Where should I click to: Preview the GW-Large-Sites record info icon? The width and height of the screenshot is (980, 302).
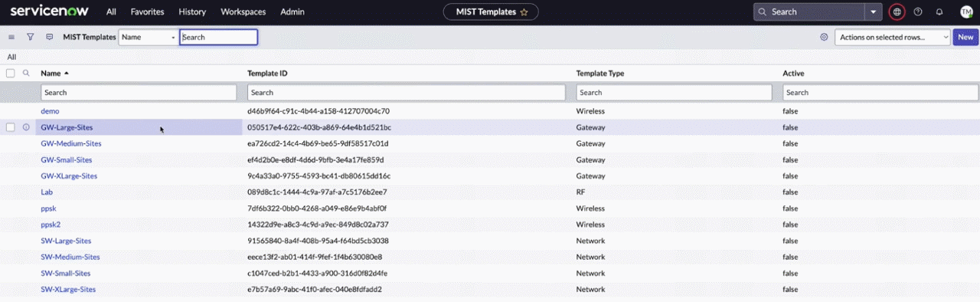(x=26, y=127)
